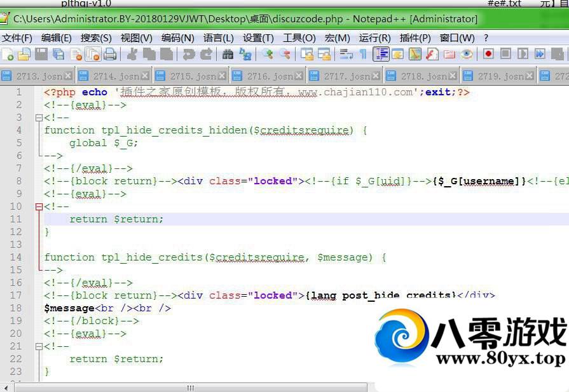The image size is (569, 392).
Task: Toggle synchronized horizontal scrolling
Action: [324, 55]
